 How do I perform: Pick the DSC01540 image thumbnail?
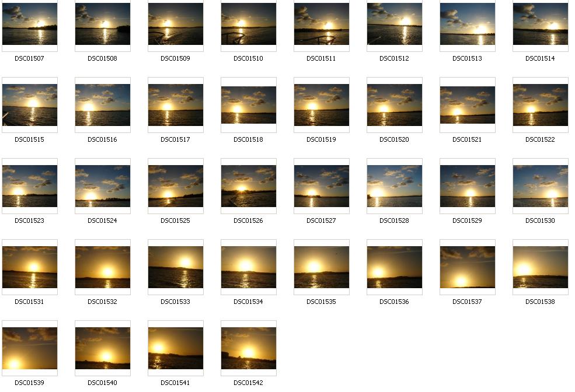[x=103, y=349]
